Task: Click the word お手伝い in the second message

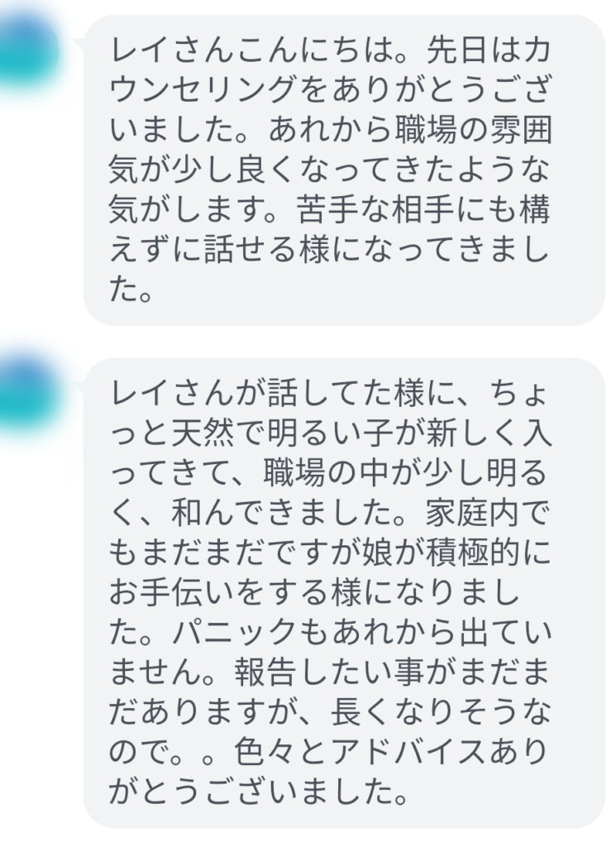Action: click(x=172, y=594)
